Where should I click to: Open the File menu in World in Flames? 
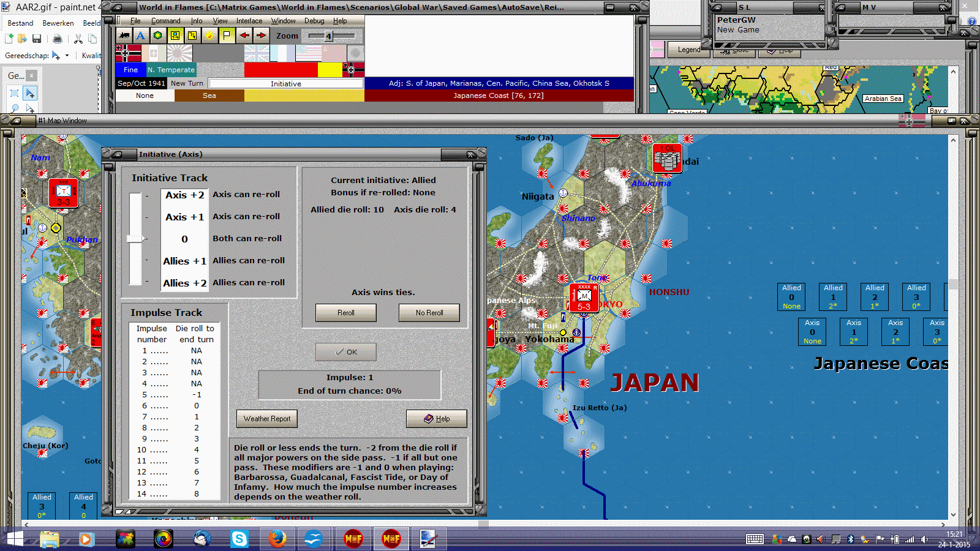[x=135, y=21]
